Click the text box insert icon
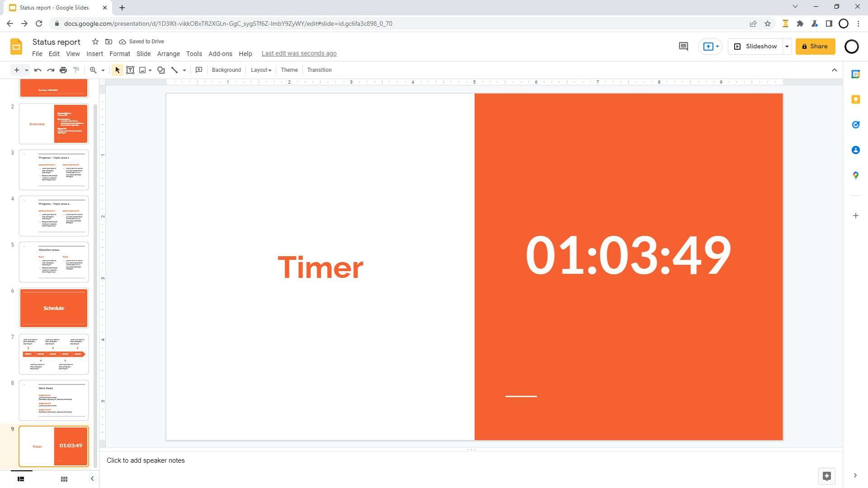 (130, 70)
